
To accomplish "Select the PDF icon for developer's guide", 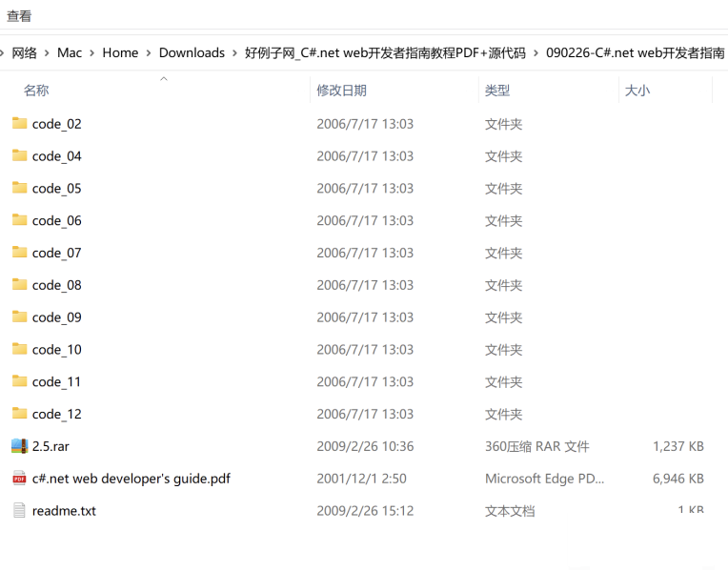I will tap(19, 478).
